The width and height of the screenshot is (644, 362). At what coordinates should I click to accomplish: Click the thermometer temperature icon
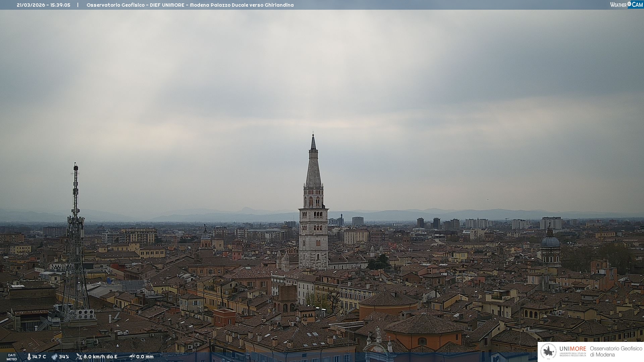click(x=29, y=357)
